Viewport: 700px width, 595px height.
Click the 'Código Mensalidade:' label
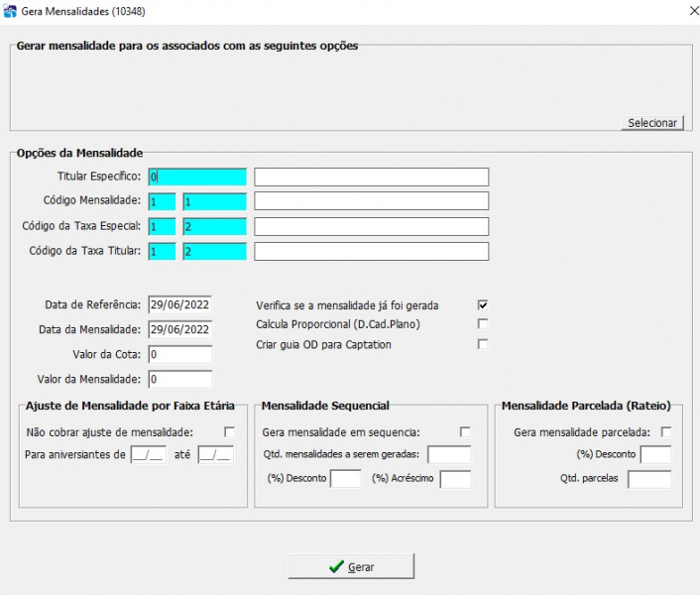click(x=92, y=200)
